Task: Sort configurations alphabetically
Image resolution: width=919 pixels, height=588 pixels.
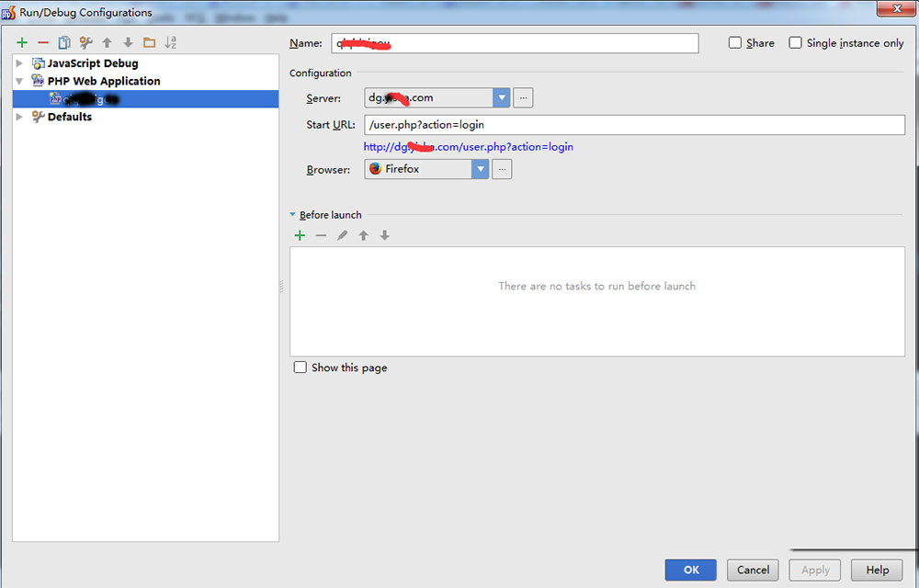Action: (x=170, y=42)
